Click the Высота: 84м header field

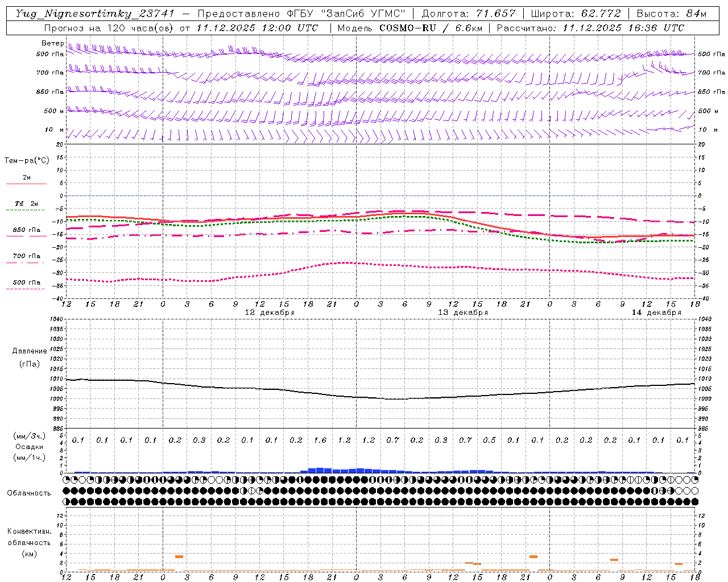pyautogui.click(x=672, y=14)
